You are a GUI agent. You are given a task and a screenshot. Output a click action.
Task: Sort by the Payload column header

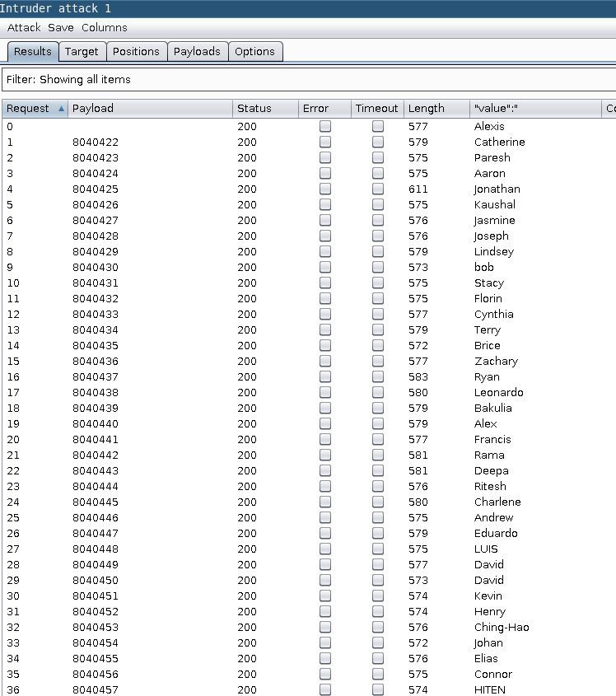point(150,108)
